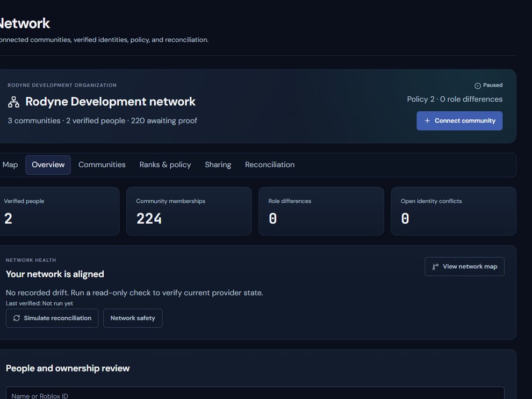Select the Overview tab

click(x=48, y=165)
